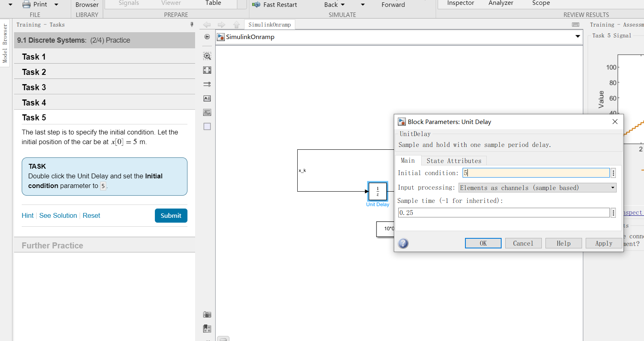The width and height of the screenshot is (644, 341).
Task: Add an area box from palette
Action: (207, 126)
